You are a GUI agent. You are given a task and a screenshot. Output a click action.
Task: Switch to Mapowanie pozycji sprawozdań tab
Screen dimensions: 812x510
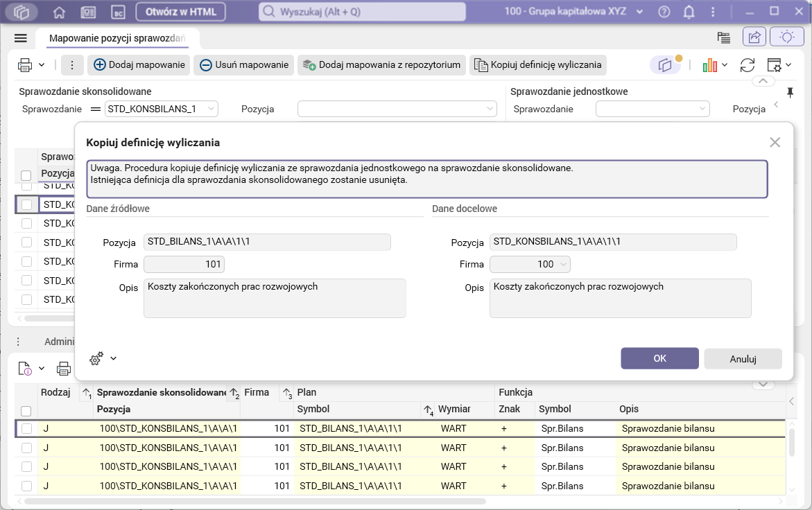pos(117,39)
